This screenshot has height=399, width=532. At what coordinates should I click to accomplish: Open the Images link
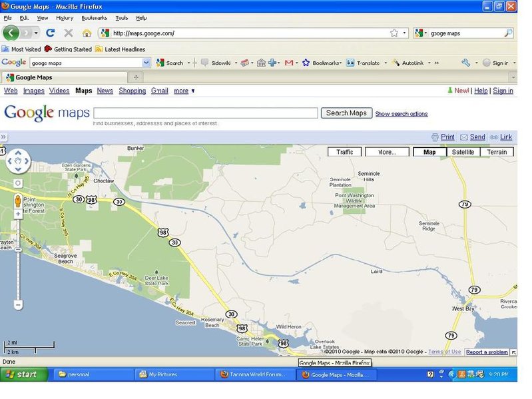coord(34,91)
